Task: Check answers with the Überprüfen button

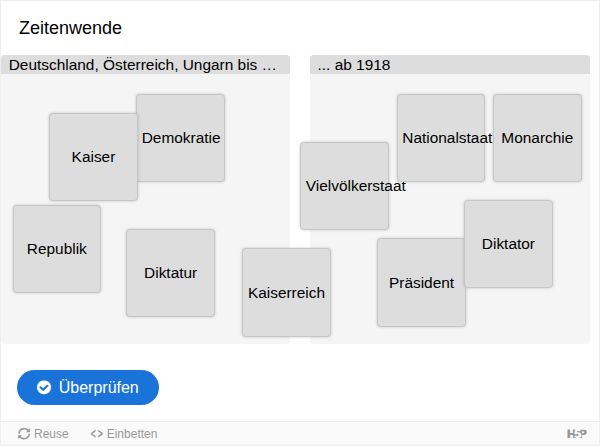Action: click(x=88, y=387)
